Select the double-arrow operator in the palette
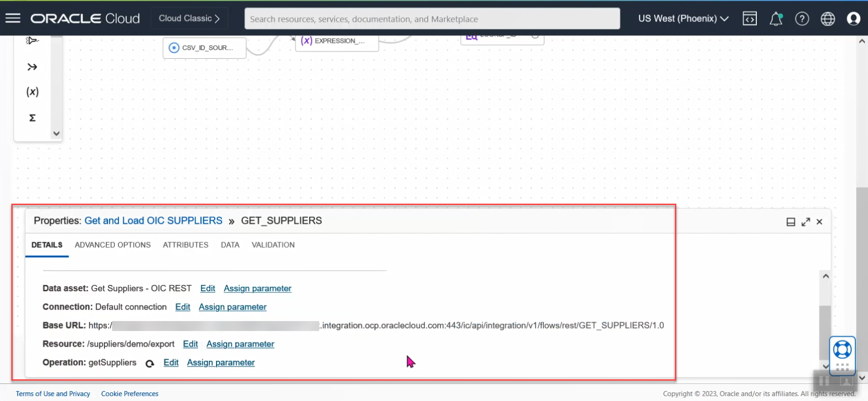The image size is (868, 401). (x=32, y=67)
